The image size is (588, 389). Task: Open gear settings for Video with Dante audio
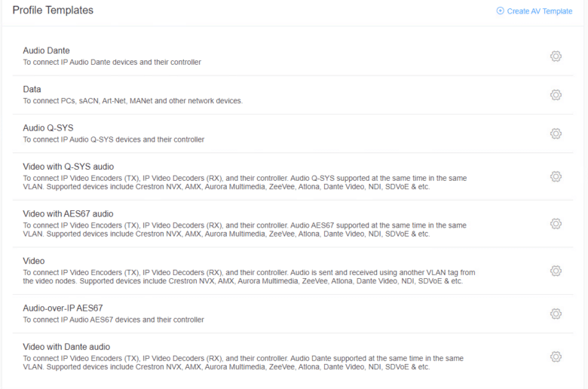(x=556, y=357)
